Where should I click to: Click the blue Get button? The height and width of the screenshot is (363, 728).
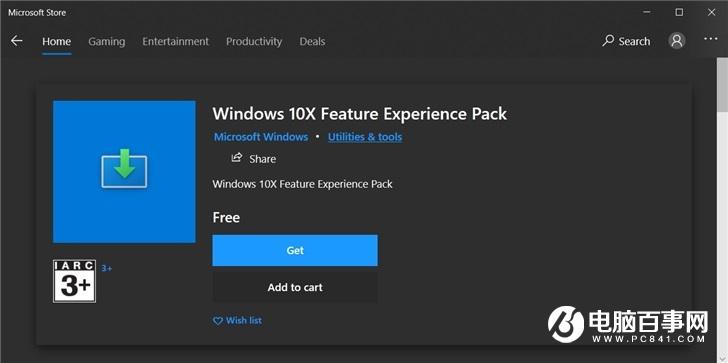tap(295, 251)
